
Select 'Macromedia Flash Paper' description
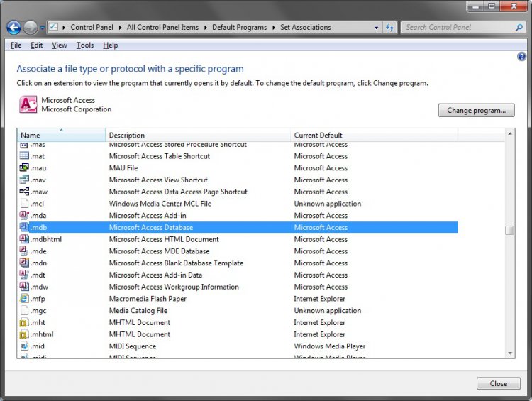click(148, 299)
